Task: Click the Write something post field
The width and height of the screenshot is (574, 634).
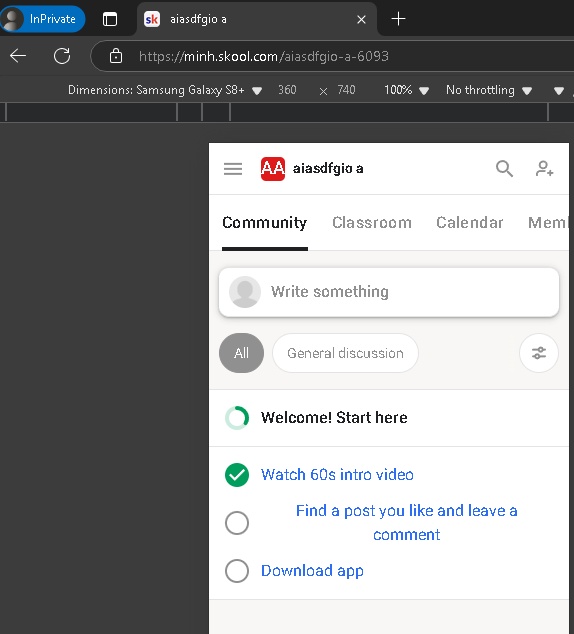Action: click(x=389, y=292)
